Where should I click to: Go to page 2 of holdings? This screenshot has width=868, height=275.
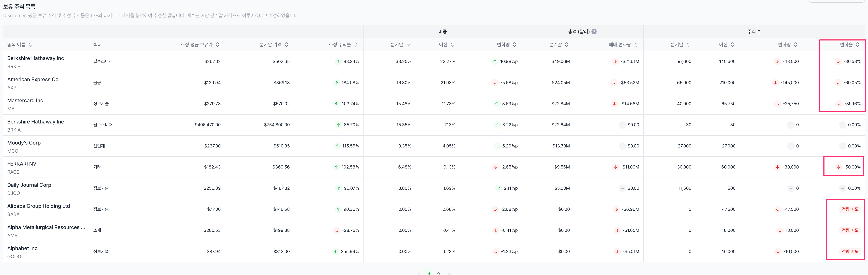pos(438,273)
